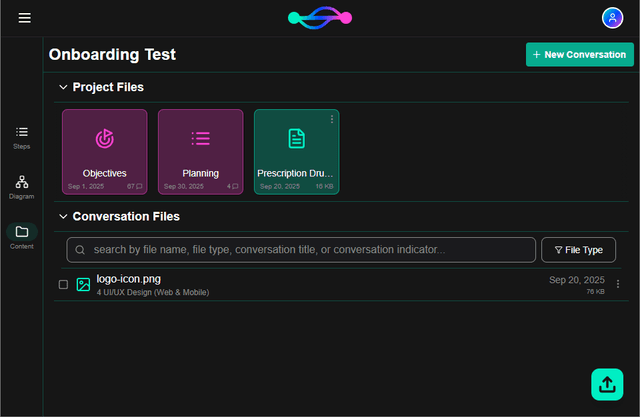
Task: Click the conversation files search field
Action: [300, 250]
